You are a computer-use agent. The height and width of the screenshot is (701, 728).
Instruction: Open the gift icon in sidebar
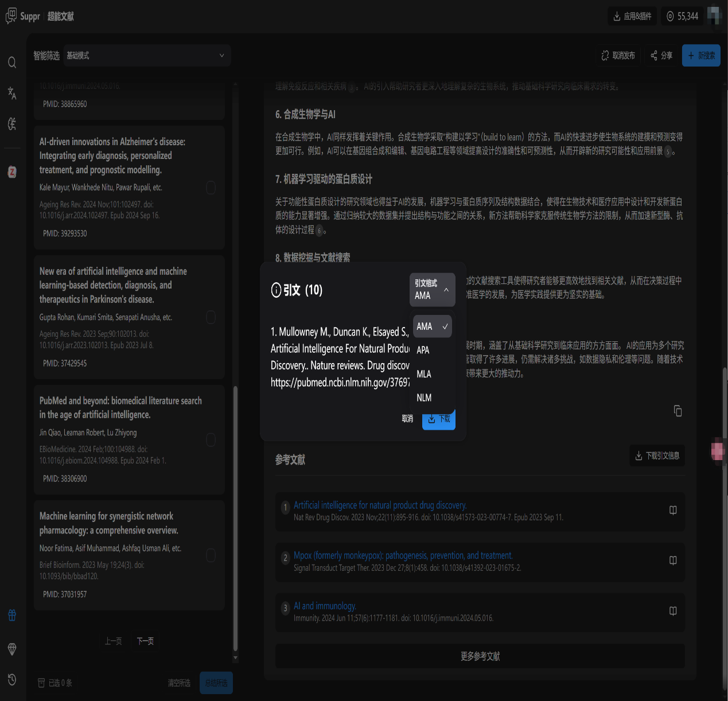click(12, 616)
